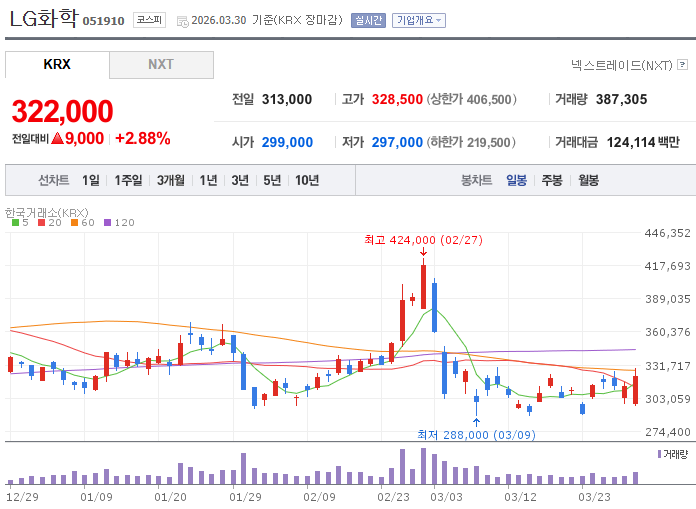Screen dimensions: 696x509
Task: Click the trading value 124,114 백만
Action: pos(643,142)
